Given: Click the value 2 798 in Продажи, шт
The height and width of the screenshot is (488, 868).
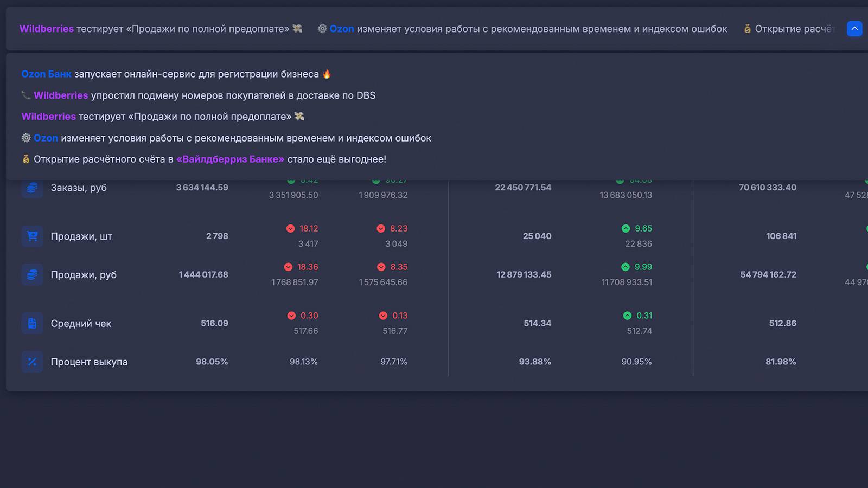Looking at the screenshot, I should pyautogui.click(x=217, y=236).
